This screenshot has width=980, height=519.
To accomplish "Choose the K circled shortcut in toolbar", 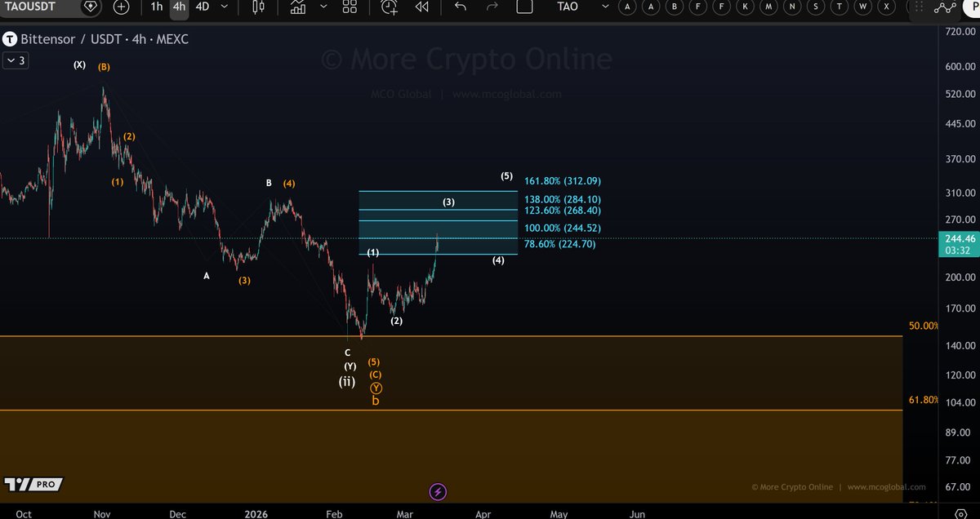I will [x=746, y=7].
